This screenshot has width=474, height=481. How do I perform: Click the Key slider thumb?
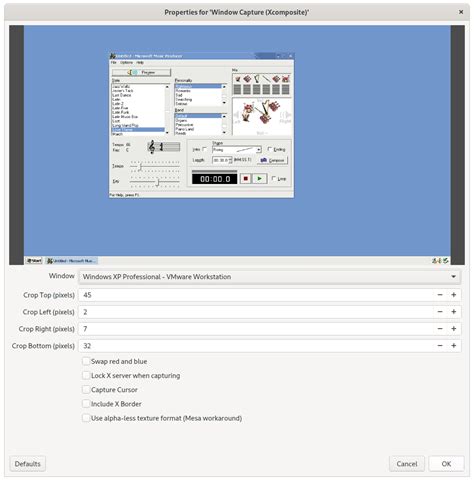tap(158, 182)
